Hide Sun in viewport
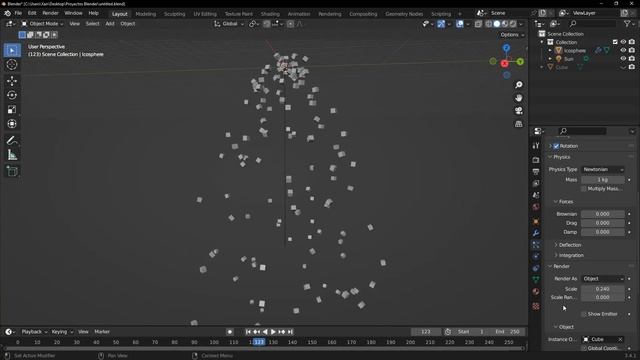The image size is (640, 360). (623, 58)
